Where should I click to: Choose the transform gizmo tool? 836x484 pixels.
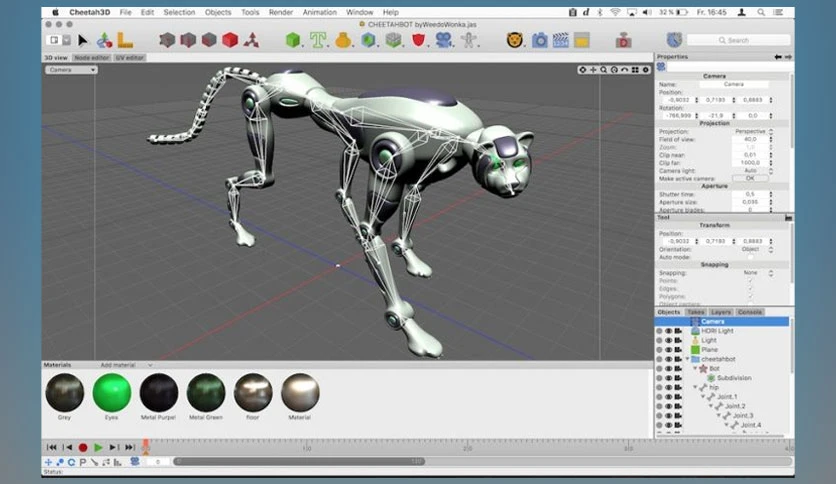click(x=104, y=40)
